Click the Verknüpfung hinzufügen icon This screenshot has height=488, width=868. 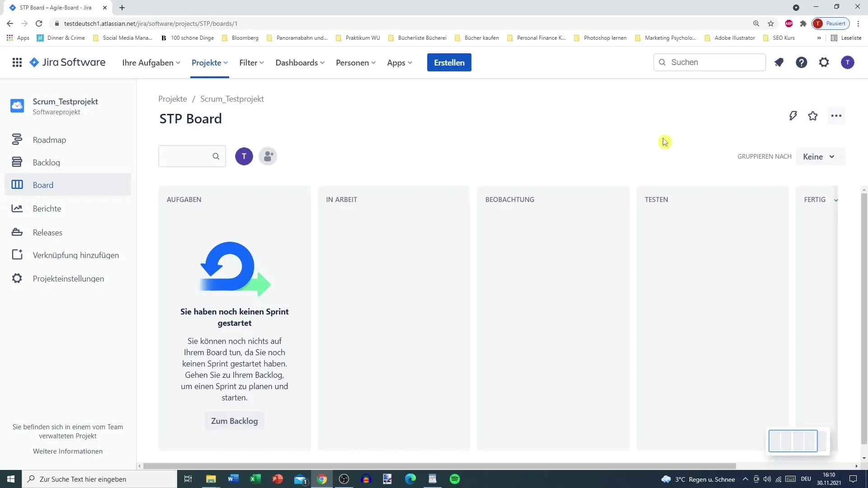[x=17, y=254]
